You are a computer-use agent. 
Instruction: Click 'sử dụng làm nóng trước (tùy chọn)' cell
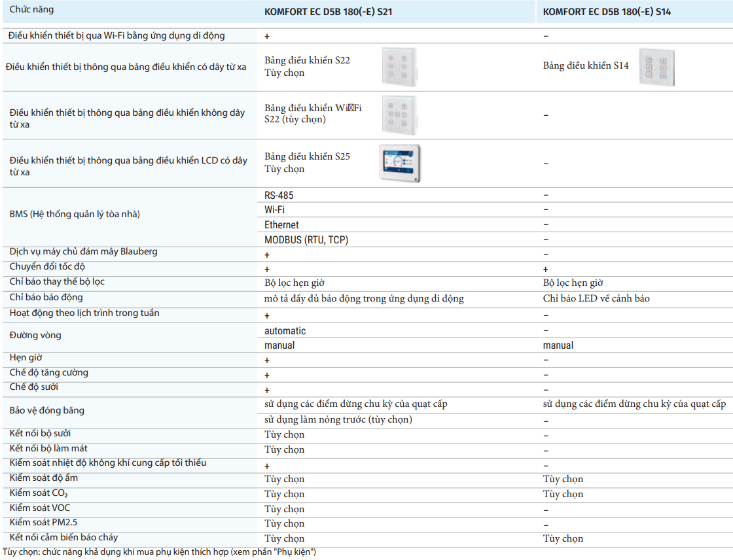tap(338, 419)
